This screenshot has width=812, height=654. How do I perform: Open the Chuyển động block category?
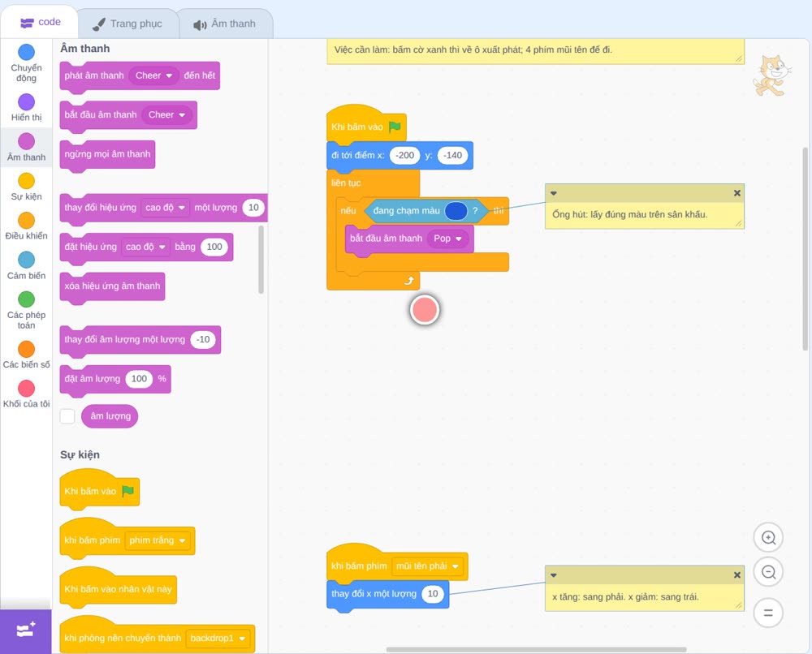26,62
